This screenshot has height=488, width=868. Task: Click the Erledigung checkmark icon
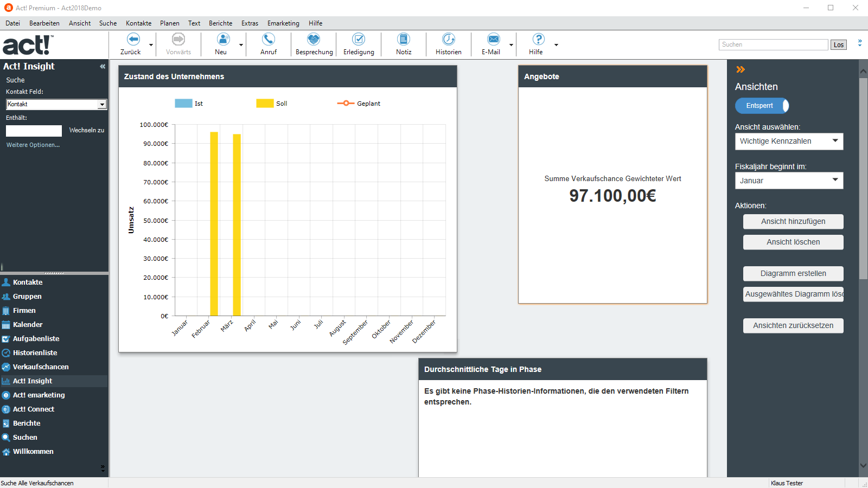(359, 40)
